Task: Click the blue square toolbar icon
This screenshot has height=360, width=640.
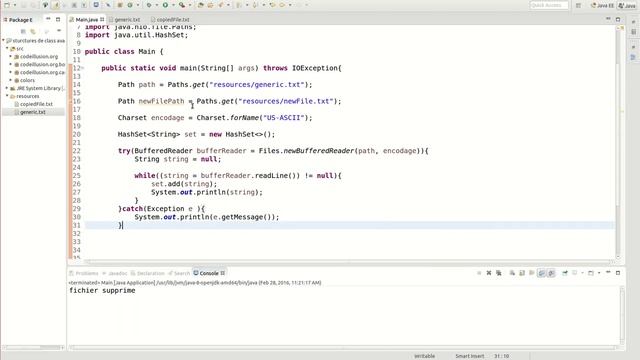Action: click(96, 5)
